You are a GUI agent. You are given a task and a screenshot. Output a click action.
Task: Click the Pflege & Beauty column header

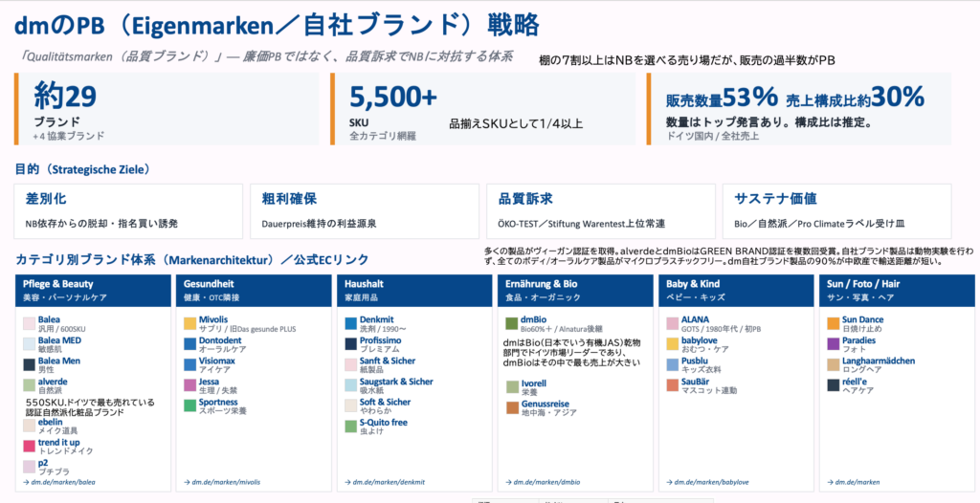click(x=93, y=291)
